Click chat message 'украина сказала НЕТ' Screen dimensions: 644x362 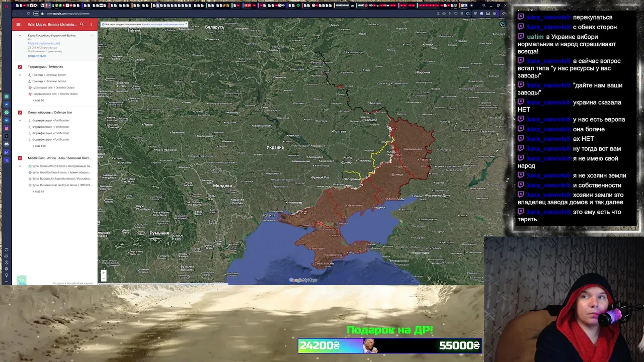click(x=570, y=106)
